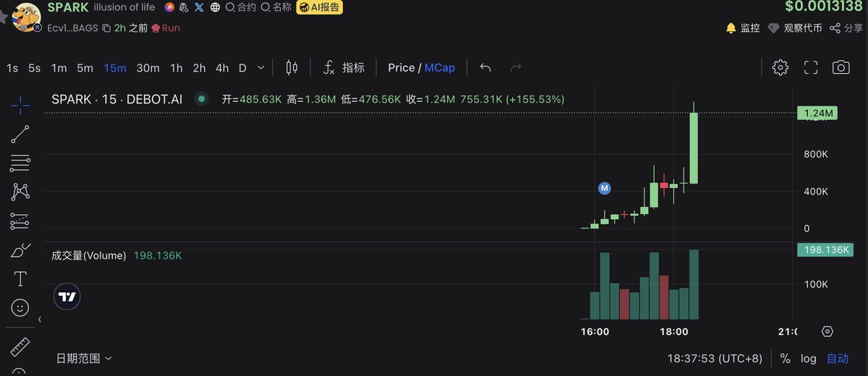The width and height of the screenshot is (868, 376).
Task: Copy the Ecv1...BAGS contract address
Action: pos(106,28)
